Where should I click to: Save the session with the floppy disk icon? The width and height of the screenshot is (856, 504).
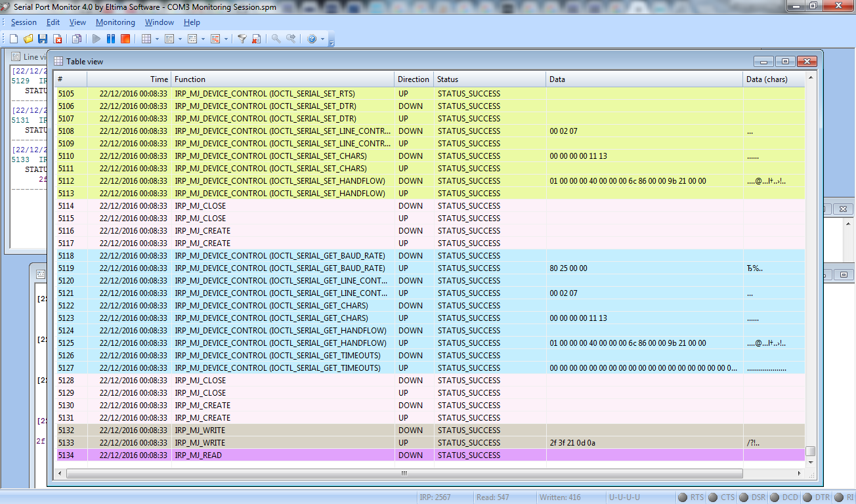[43, 39]
